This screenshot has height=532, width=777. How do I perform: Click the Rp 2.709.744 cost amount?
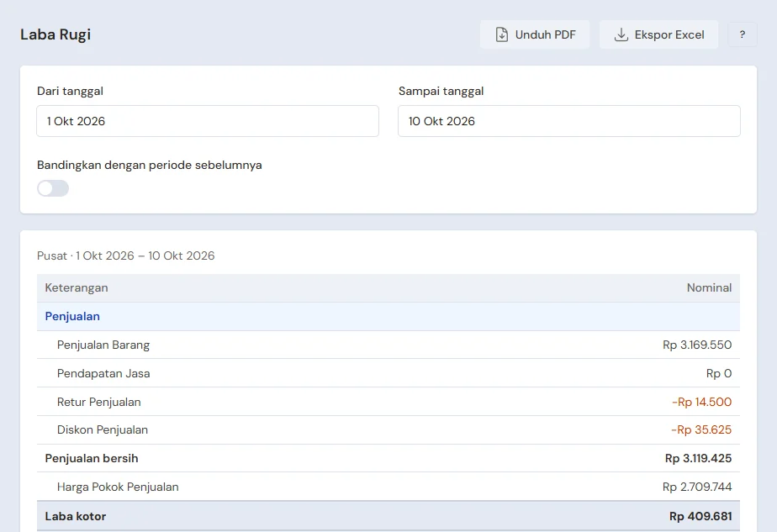(697, 487)
